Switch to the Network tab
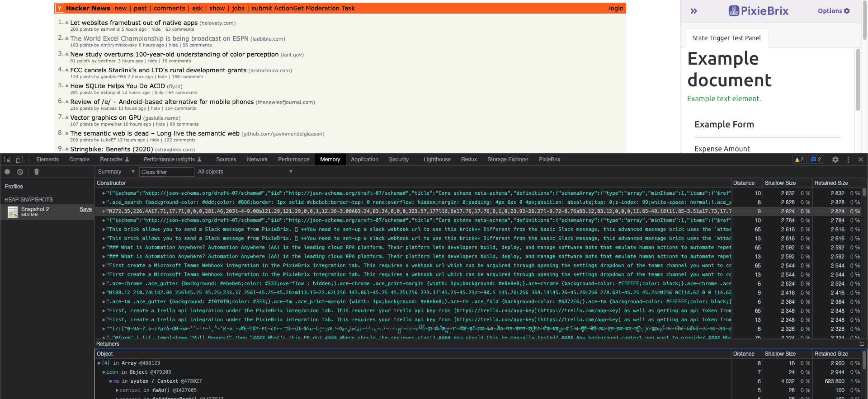 coord(257,160)
